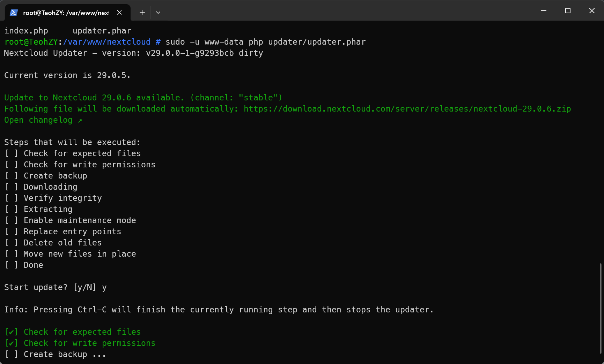Click the Ctrl-C info message line
604x364 pixels.
tap(219, 310)
